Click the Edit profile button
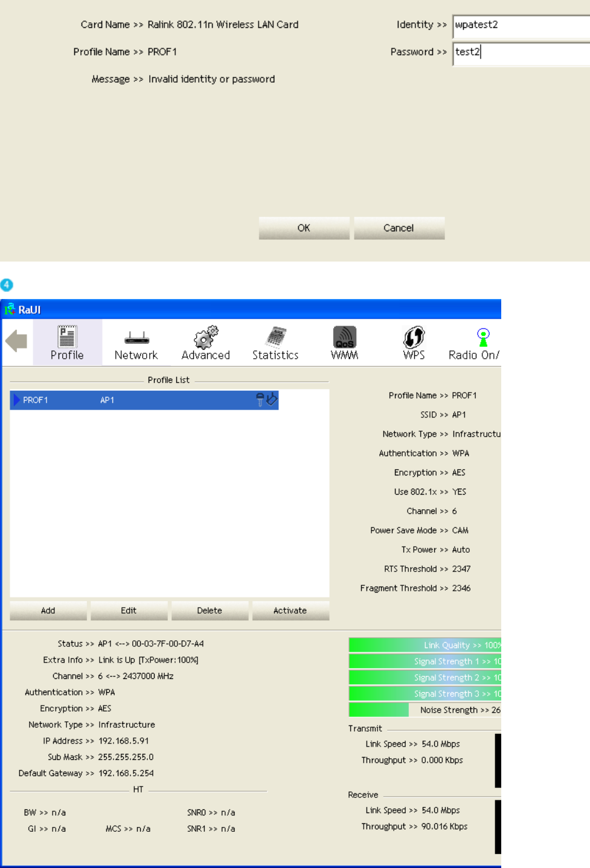The width and height of the screenshot is (590, 868). [129, 610]
